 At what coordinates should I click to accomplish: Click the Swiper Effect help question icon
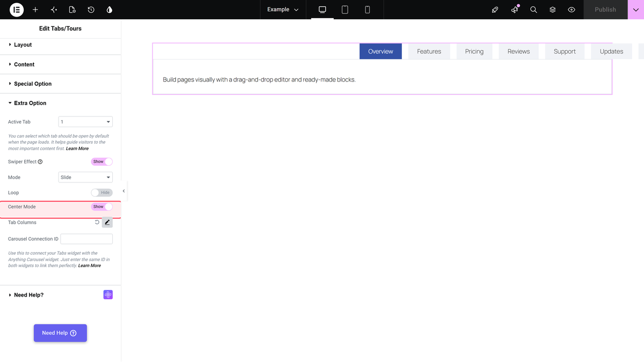point(40,161)
